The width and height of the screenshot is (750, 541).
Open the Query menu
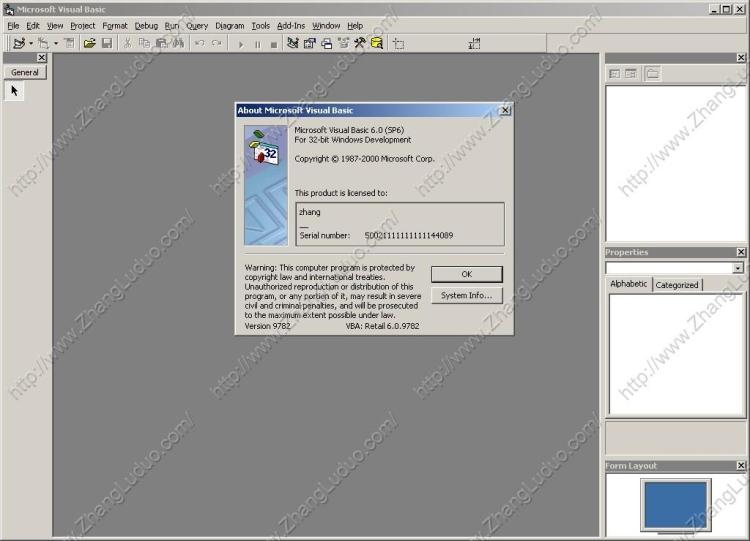click(x=197, y=26)
